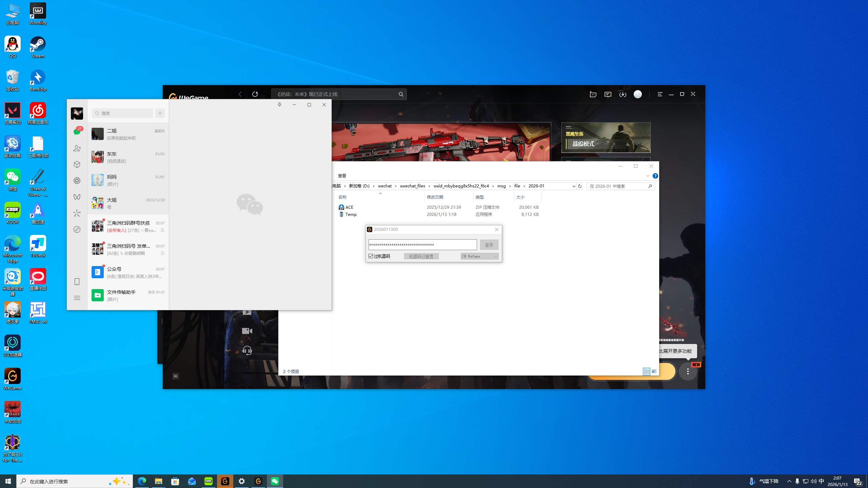Image resolution: width=868 pixels, height=488 pixels.
Task: Open the CN WeGame dropdown
Action: click(x=479, y=256)
